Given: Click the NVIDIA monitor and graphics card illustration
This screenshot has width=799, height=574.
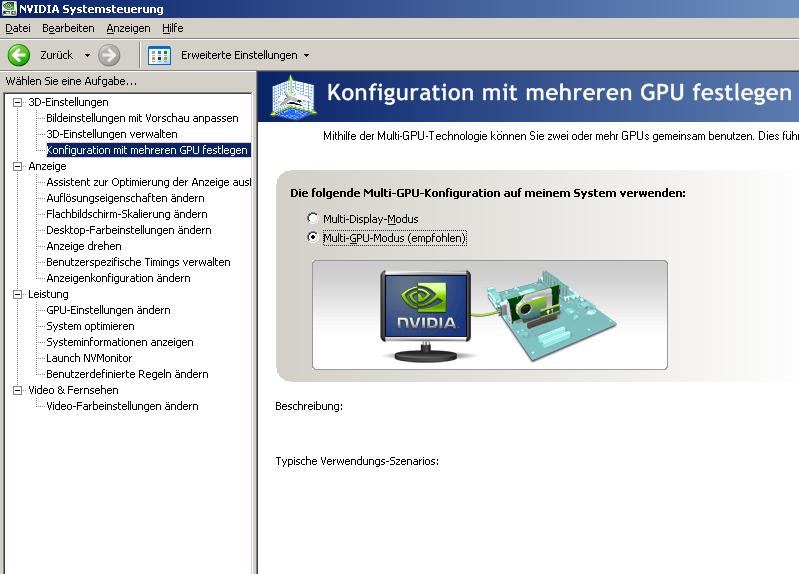Looking at the screenshot, I should tap(490, 315).
